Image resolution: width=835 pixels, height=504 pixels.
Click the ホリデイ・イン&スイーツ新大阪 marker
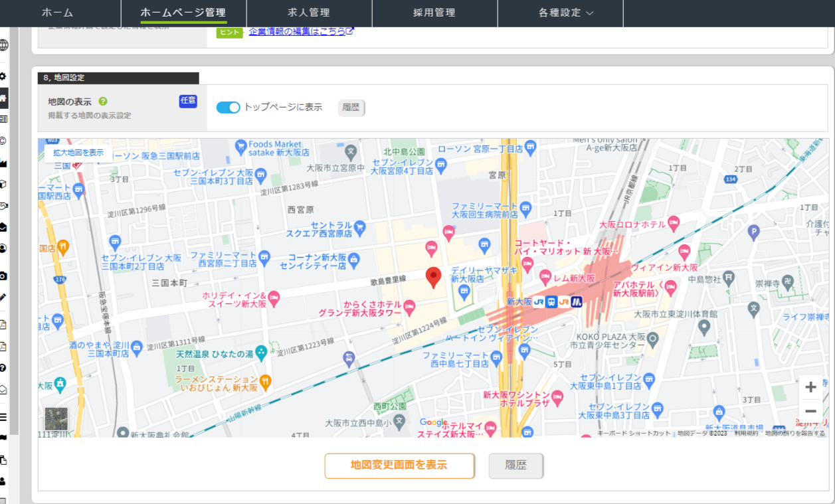tap(274, 299)
